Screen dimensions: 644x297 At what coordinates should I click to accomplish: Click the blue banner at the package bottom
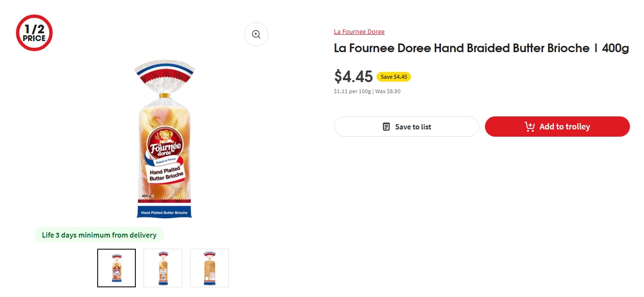coord(164,212)
